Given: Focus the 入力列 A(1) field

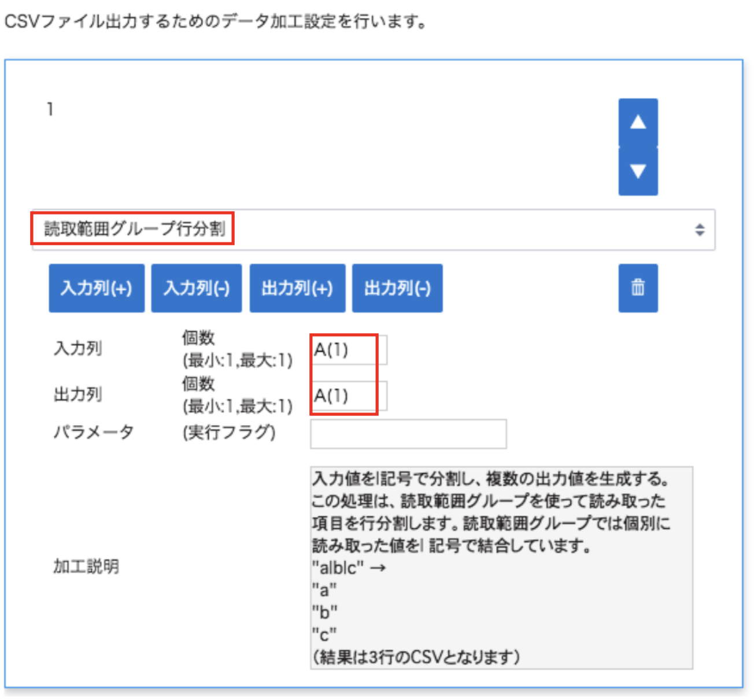Looking at the screenshot, I should [349, 350].
